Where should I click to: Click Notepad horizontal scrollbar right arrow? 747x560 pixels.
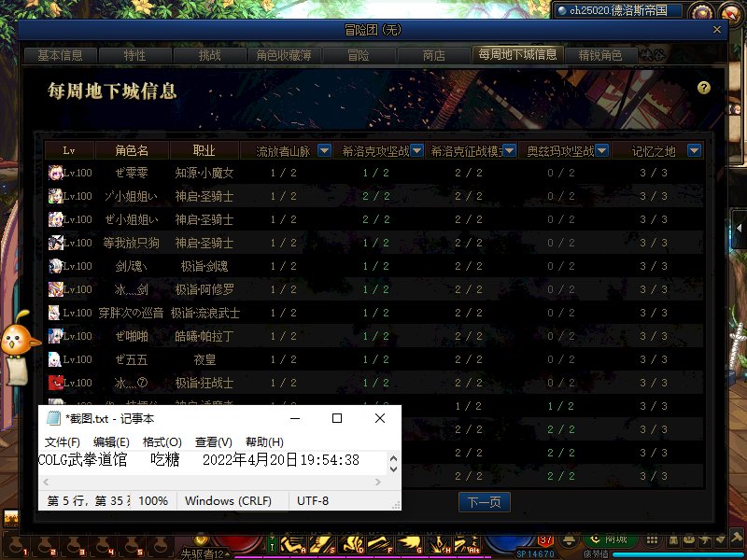pyautogui.click(x=378, y=482)
